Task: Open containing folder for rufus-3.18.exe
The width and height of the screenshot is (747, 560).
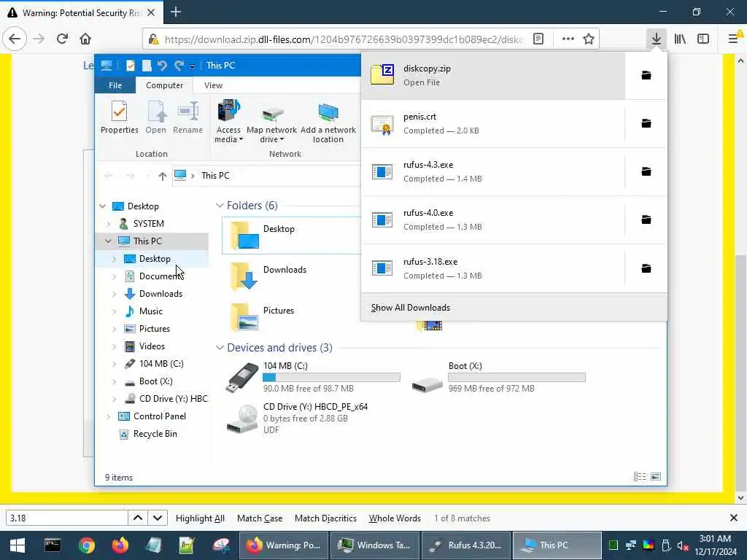Action: pyautogui.click(x=646, y=268)
